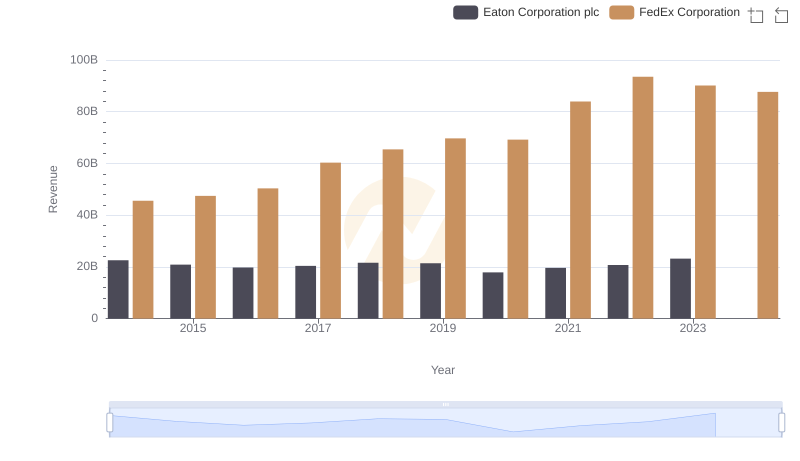Select the FedEx bar for 2017
Viewport: 800px width, 461px height.
click(331, 241)
